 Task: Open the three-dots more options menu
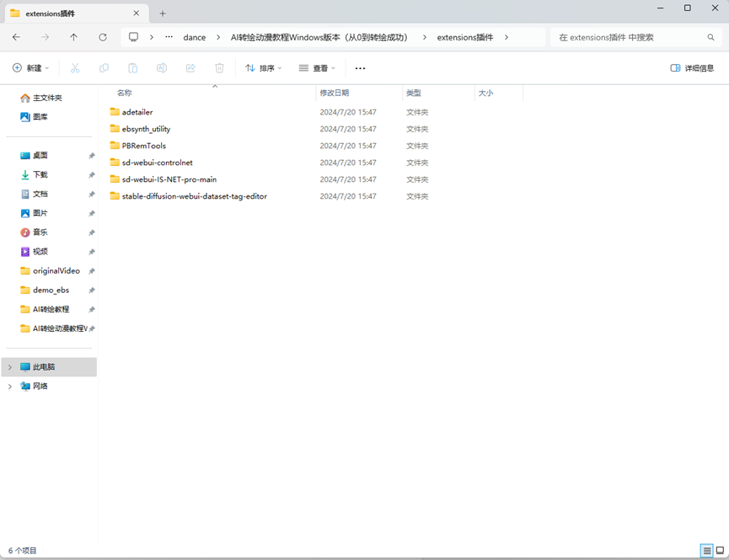361,68
